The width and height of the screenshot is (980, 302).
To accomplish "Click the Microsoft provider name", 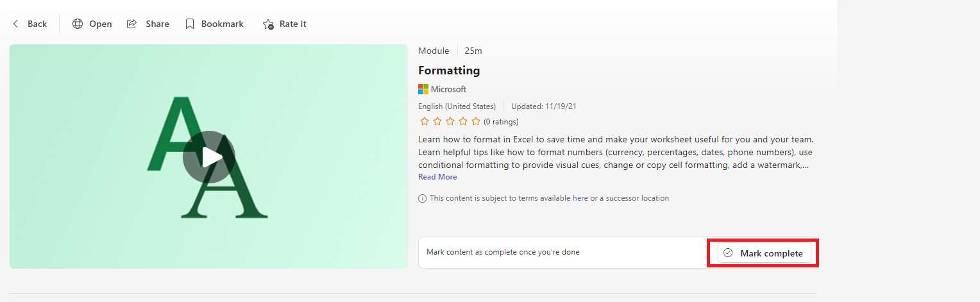I will (x=449, y=89).
